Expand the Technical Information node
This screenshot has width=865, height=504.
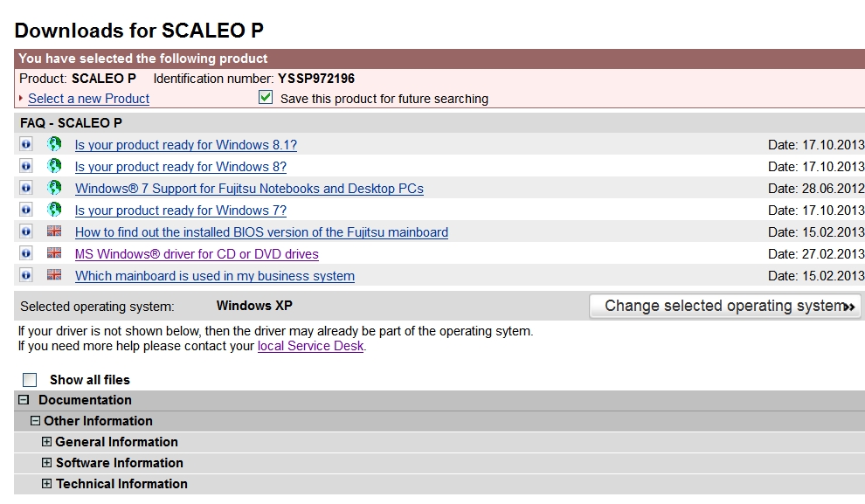[47, 484]
